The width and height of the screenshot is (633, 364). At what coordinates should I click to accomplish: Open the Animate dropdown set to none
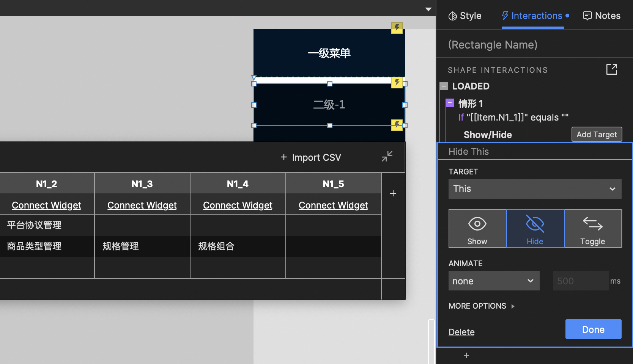pyautogui.click(x=494, y=281)
